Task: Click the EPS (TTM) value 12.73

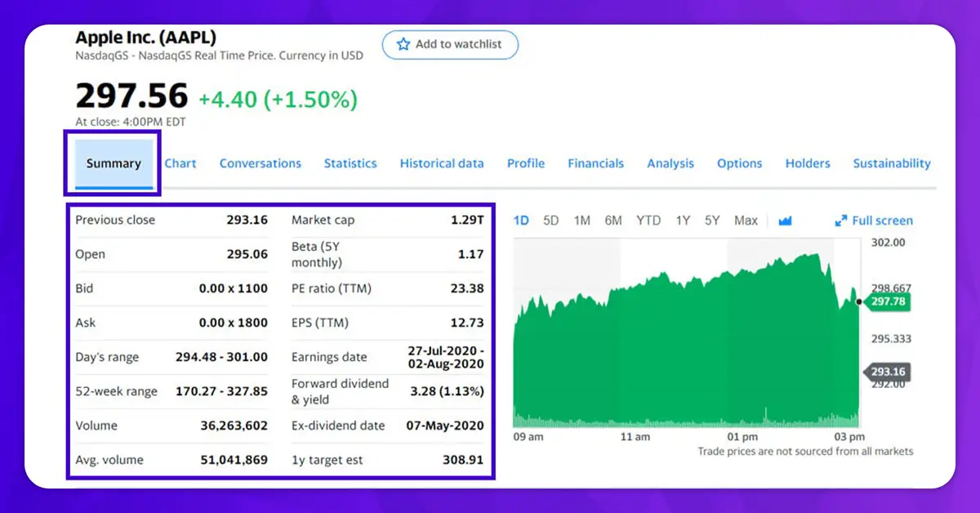Action: coord(467,323)
